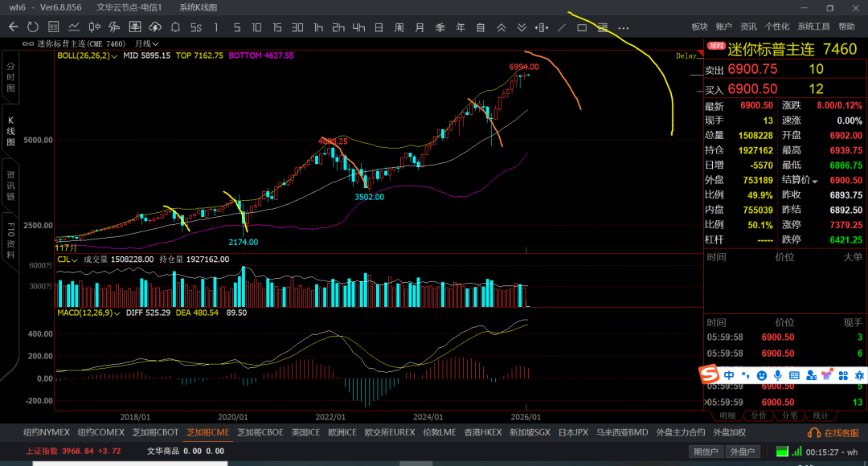Toggle Sogou punctuation mode icon
This screenshot has width=868, height=466.
click(x=745, y=375)
